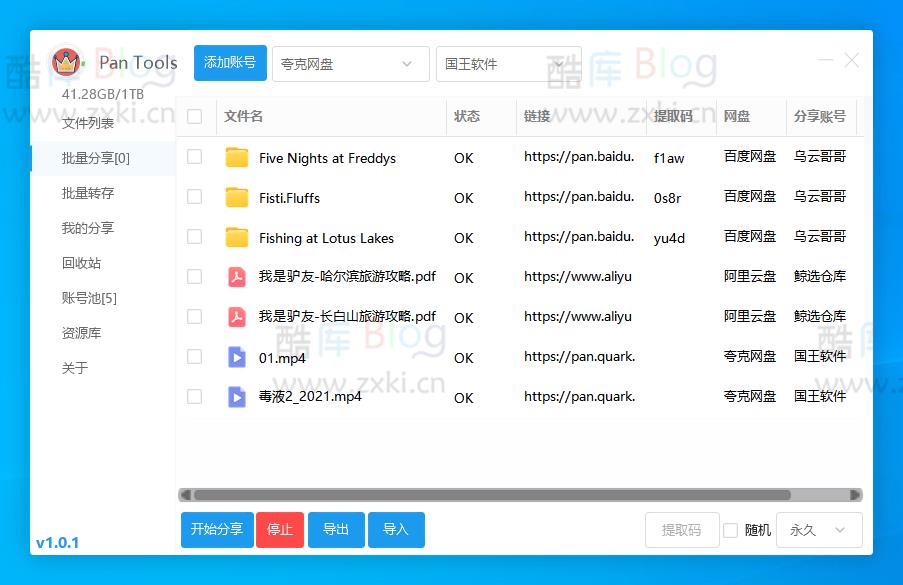Screen dimensions: 903x585
Task: Click the Fisti.Fluffs folder icon
Action: pyautogui.click(x=237, y=197)
